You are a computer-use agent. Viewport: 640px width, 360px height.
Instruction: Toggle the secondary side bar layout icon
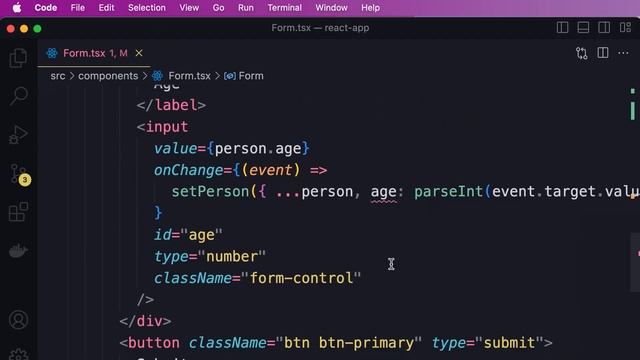(x=604, y=27)
